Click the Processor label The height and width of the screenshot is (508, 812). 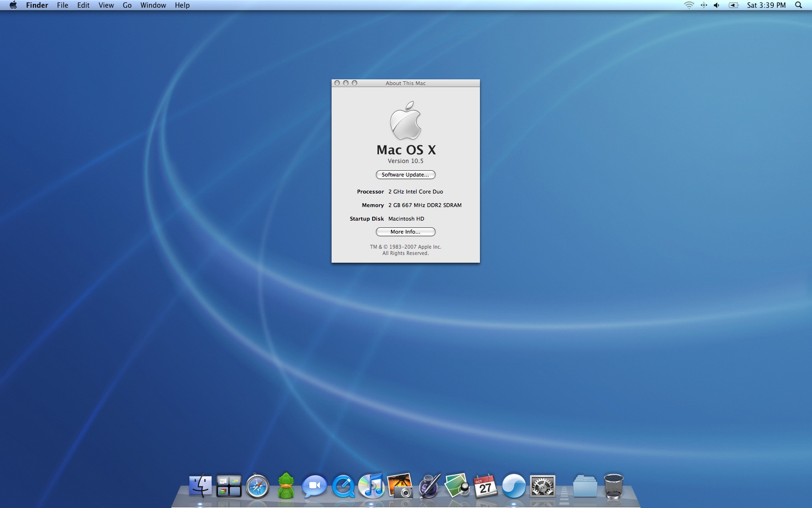click(x=370, y=192)
